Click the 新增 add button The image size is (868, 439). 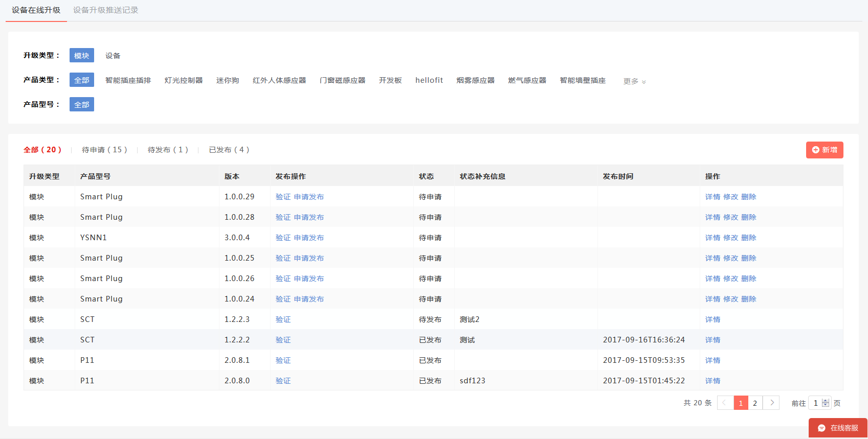825,150
